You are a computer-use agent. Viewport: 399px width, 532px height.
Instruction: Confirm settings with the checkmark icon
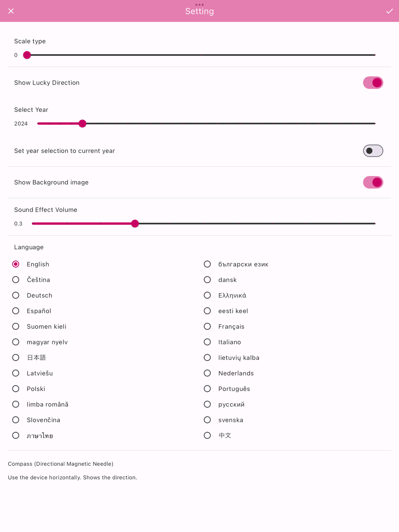click(389, 11)
